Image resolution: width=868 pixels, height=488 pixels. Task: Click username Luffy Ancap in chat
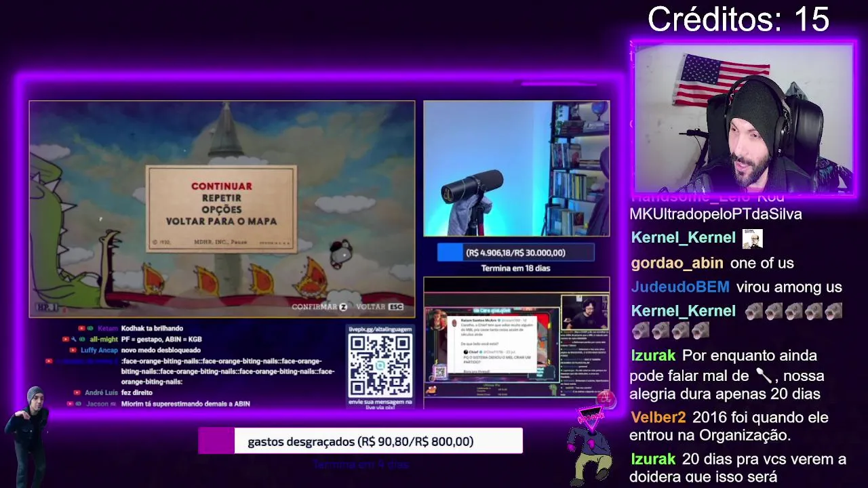point(99,350)
